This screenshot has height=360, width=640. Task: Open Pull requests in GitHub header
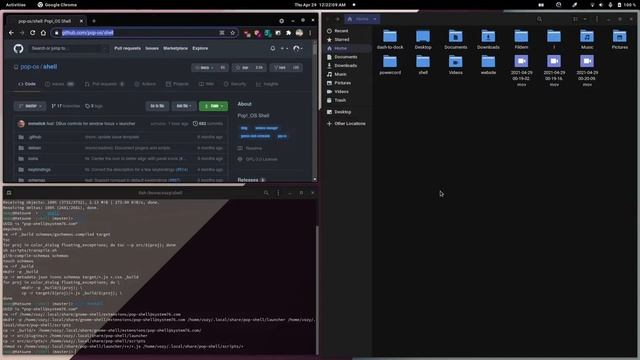[x=127, y=48]
